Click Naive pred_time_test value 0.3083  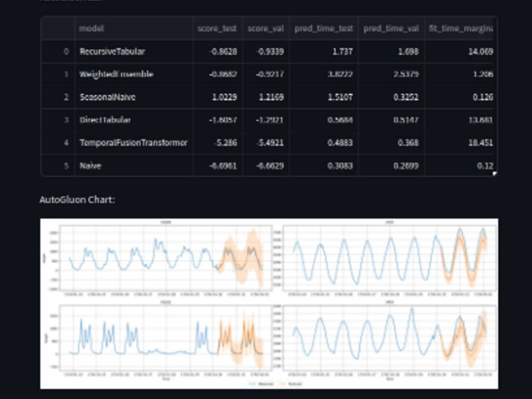point(323,165)
